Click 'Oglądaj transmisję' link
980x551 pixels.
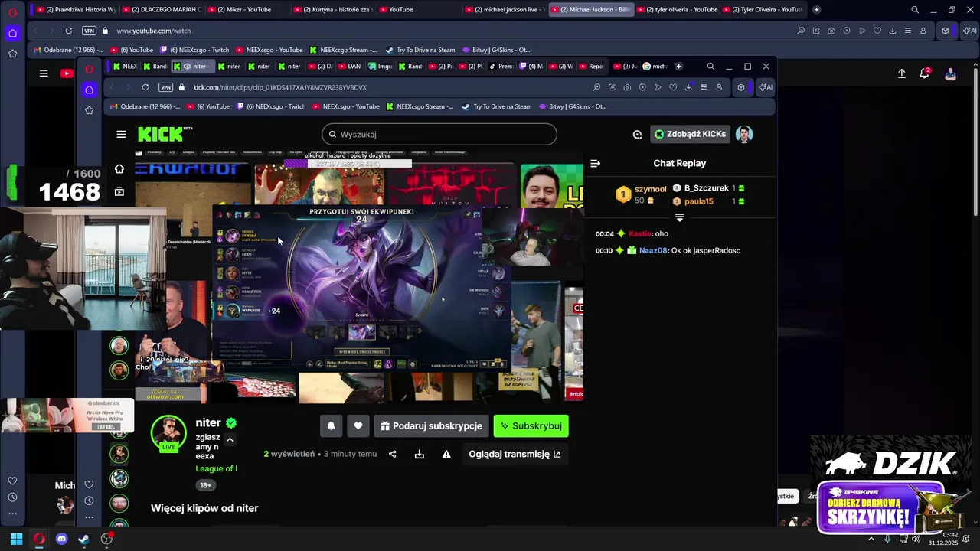514,454
